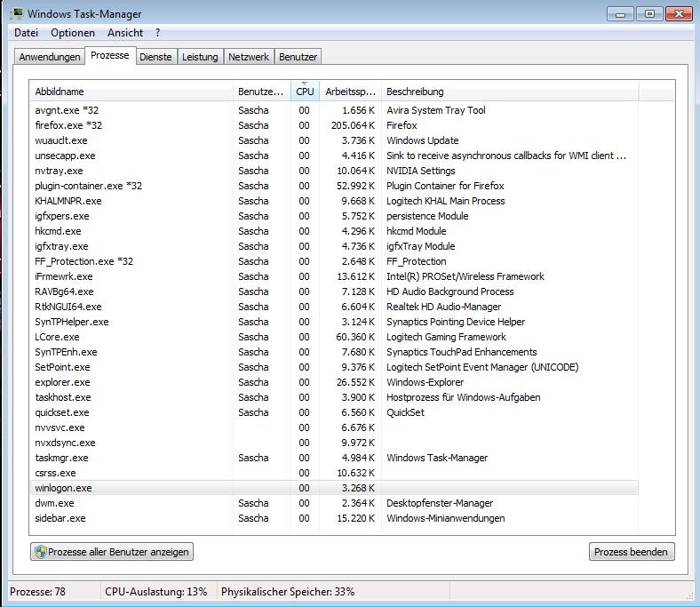Select the nvxdsync.exe process
This screenshot has height=607, width=700.
click(334, 443)
